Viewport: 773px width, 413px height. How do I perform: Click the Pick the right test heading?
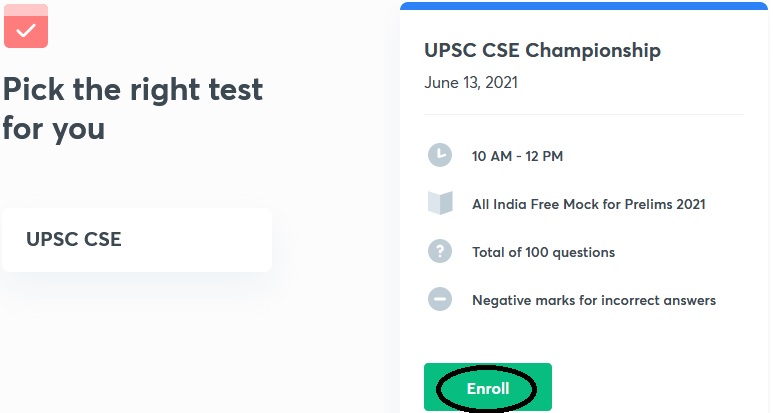[x=133, y=109]
